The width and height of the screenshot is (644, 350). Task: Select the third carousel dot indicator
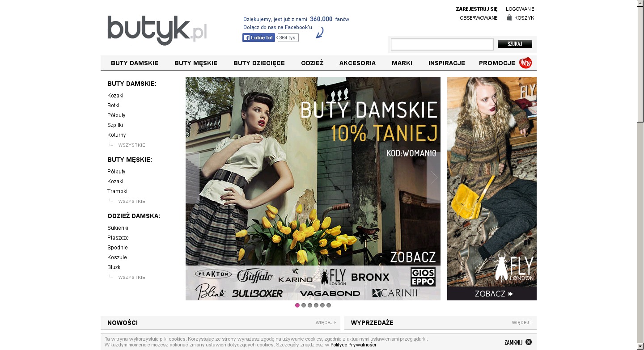310,305
